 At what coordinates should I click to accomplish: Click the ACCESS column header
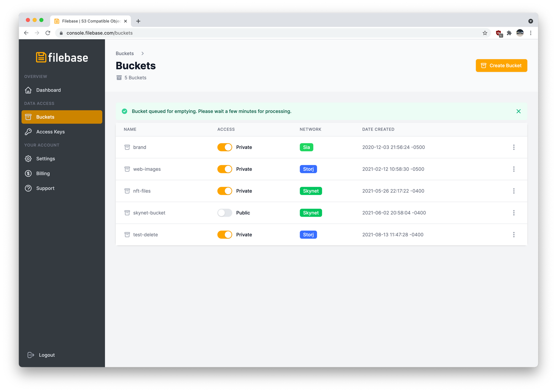(226, 129)
